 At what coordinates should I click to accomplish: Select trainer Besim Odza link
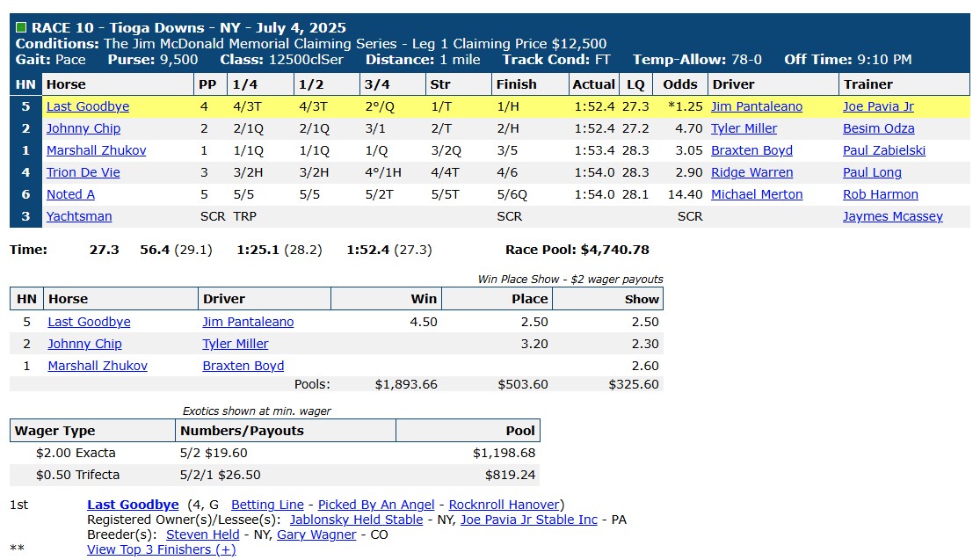(879, 128)
